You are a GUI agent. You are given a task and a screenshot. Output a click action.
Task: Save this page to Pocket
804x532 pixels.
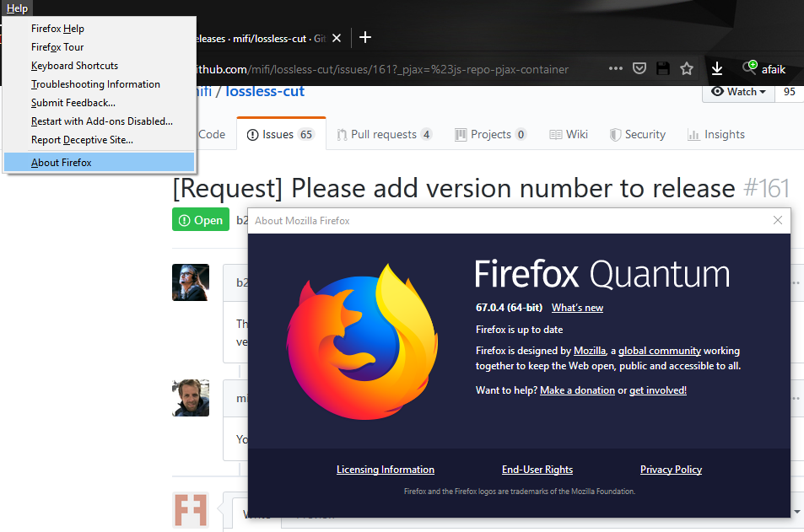pyautogui.click(x=639, y=69)
